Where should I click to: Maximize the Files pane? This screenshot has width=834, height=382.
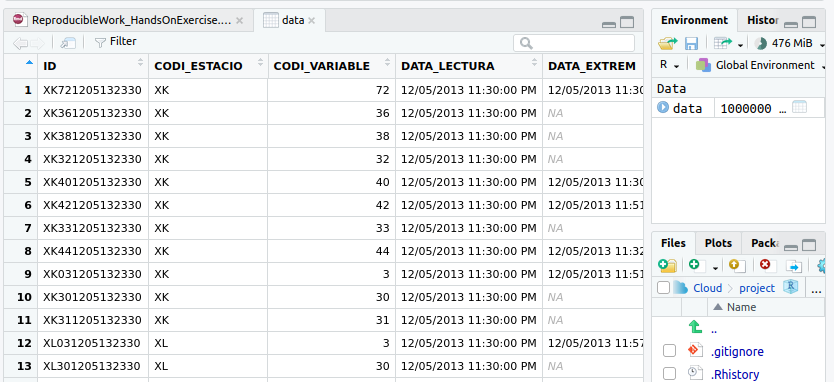pyautogui.click(x=809, y=245)
